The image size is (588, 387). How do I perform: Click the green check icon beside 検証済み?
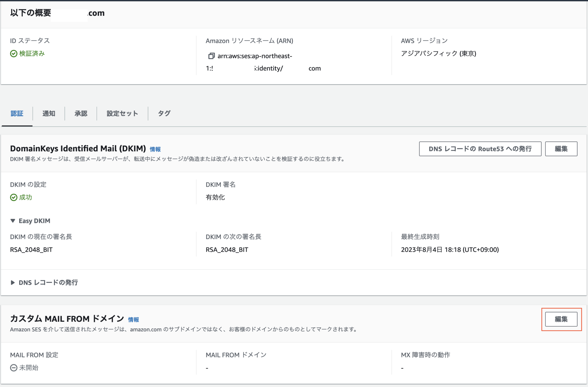click(13, 53)
